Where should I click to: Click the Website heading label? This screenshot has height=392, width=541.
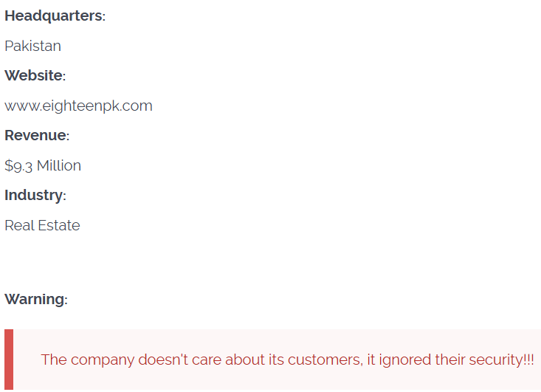(x=34, y=76)
